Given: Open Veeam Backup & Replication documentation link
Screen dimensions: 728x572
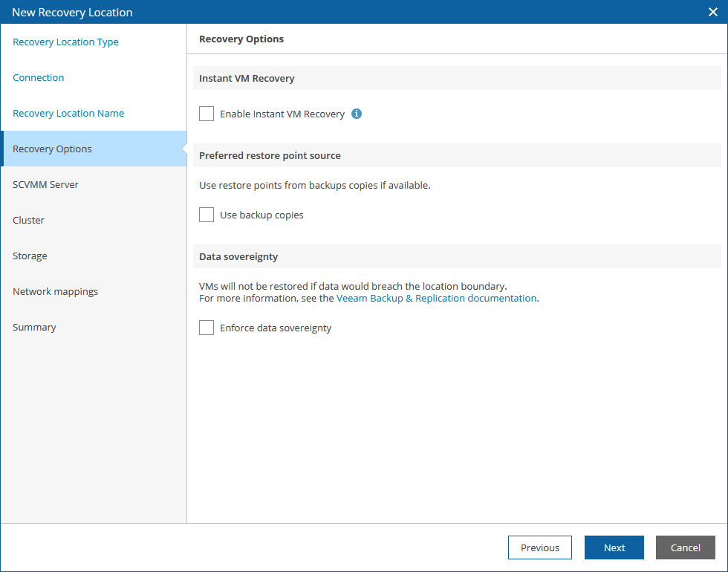Looking at the screenshot, I should (x=436, y=298).
